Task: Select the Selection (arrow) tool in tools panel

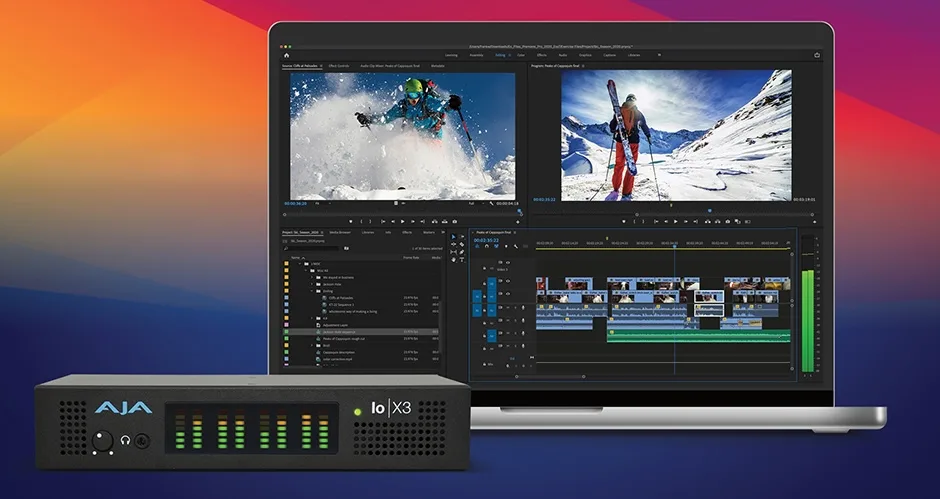Action: pyautogui.click(x=454, y=237)
